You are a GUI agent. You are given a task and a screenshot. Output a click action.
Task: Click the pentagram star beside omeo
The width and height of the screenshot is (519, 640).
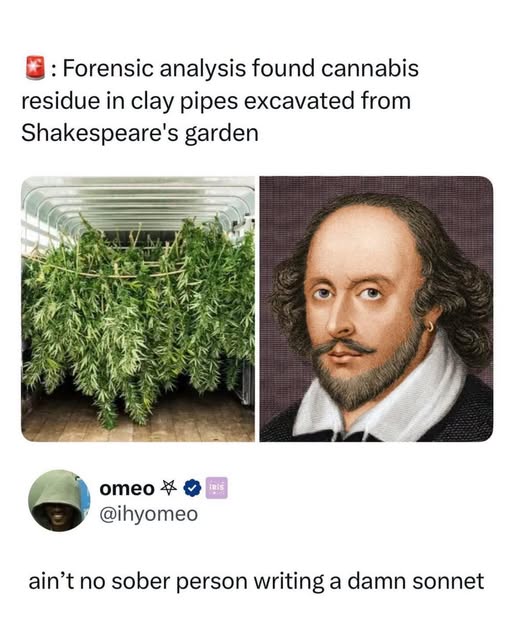[168, 488]
